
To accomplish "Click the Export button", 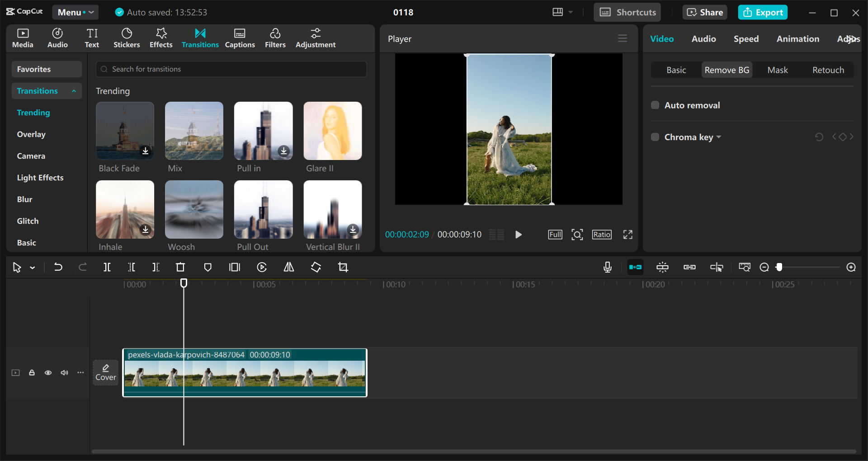I will [x=763, y=12].
